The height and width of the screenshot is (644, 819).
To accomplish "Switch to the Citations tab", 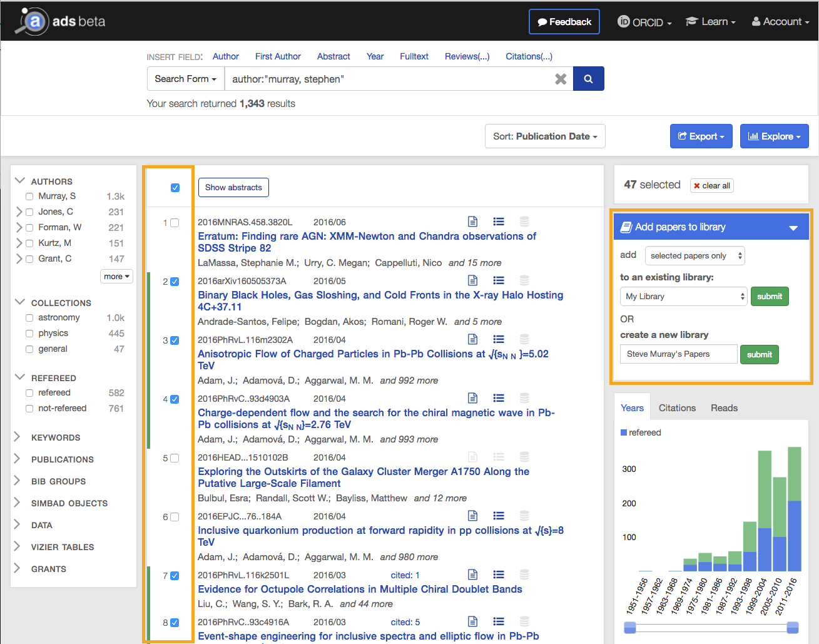I will click(677, 407).
